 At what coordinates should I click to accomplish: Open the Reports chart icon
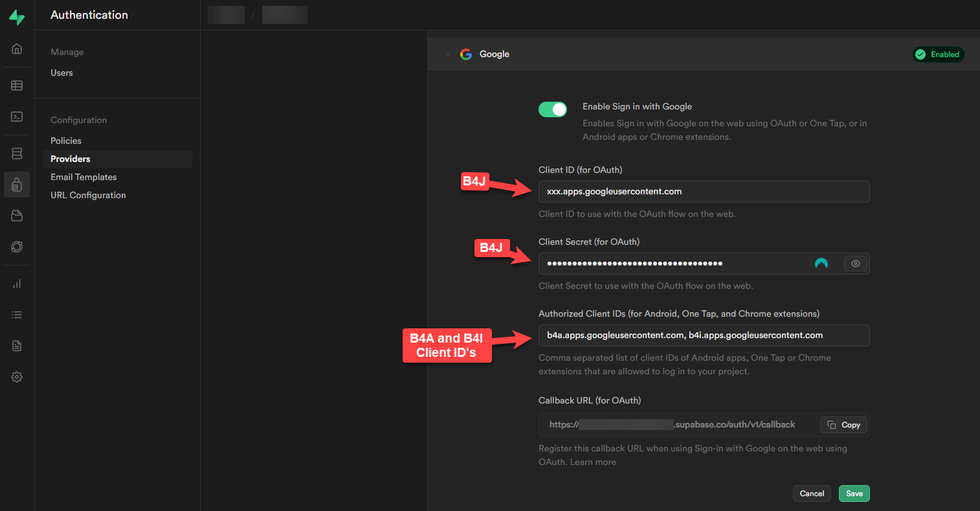pyautogui.click(x=16, y=283)
